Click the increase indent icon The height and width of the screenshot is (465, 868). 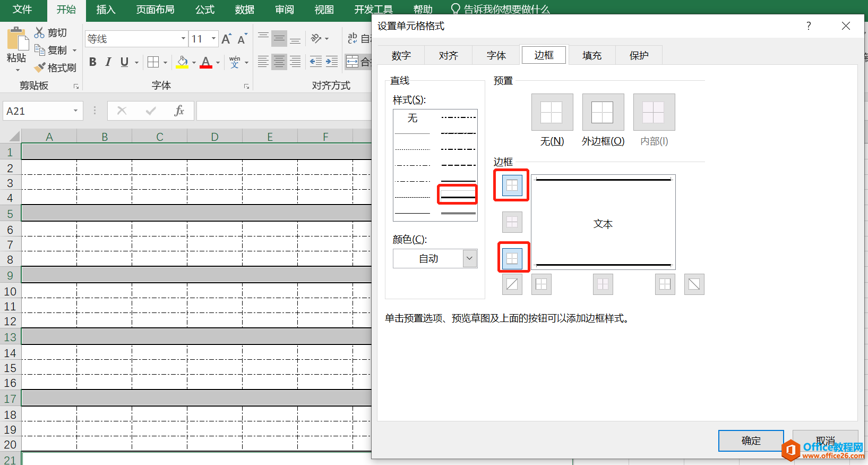[x=332, y=62]
